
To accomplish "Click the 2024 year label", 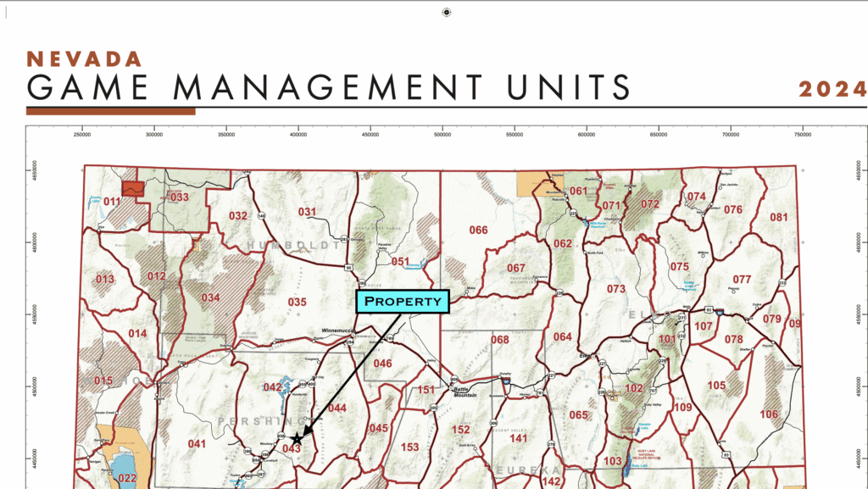I will pyautogui.click(x=832, y=89).
